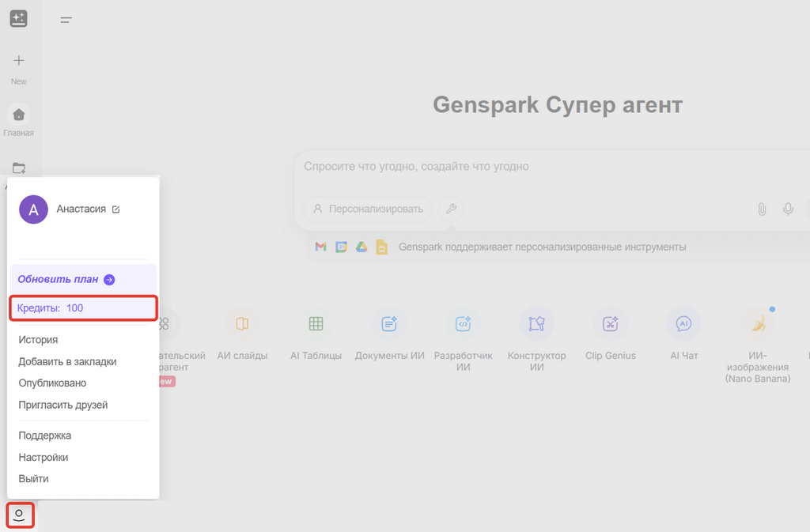Click the Genspark logo icon
810x532 pixels.
tap(19, 18)
